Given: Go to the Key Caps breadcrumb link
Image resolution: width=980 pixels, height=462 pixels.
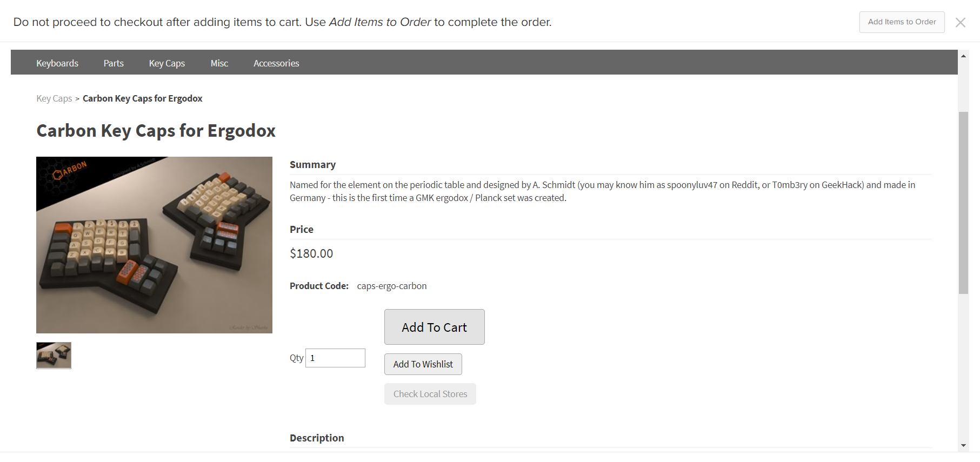Looking at the screenshot, I should tap(54, 98).
